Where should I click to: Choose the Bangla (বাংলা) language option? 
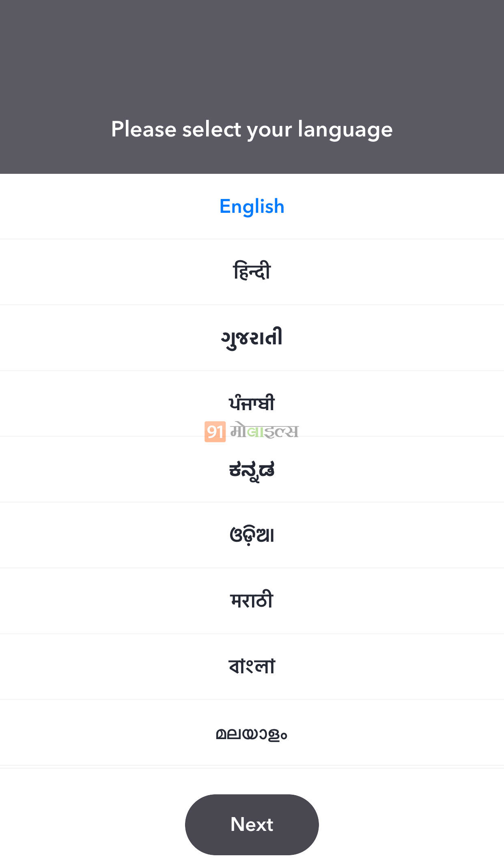[x=252, y=666]
